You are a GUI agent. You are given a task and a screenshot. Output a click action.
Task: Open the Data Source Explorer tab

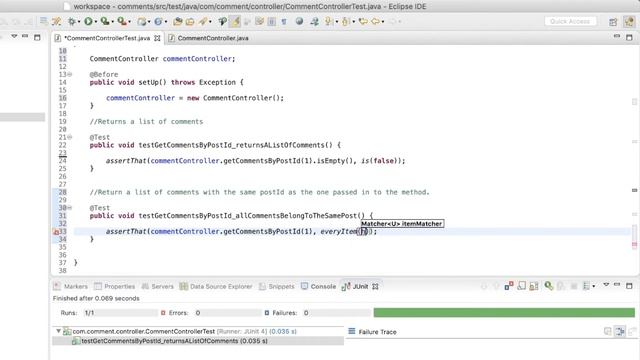[x=216, y=287]
